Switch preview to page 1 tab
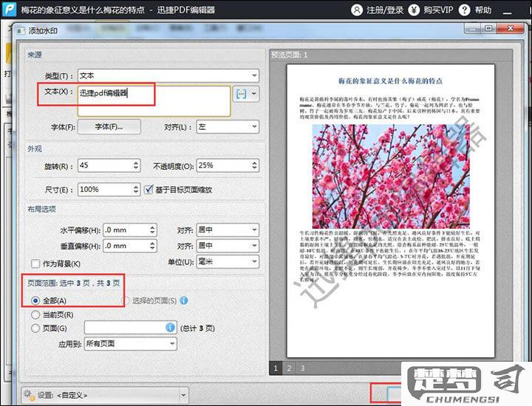 coord(276,368)
